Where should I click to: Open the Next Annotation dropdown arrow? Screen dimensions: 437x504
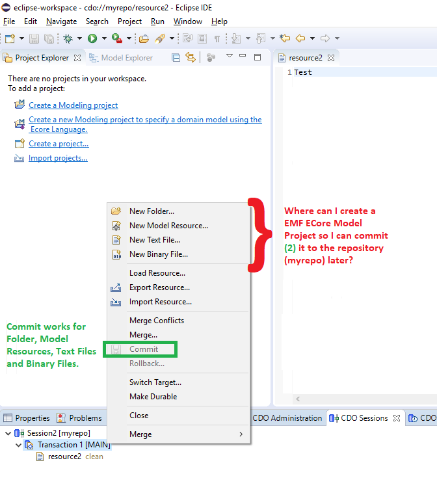coord(248,38)
